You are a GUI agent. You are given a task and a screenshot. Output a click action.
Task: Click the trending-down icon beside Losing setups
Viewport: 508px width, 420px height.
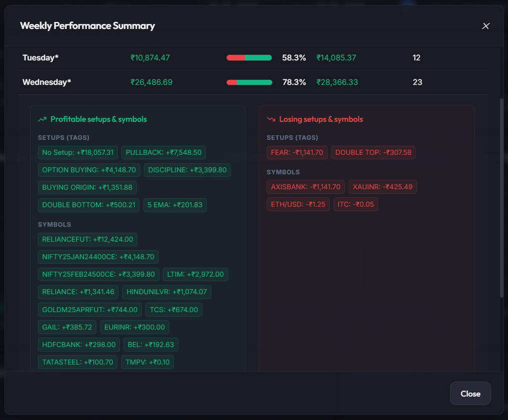(x=271, y=119)
